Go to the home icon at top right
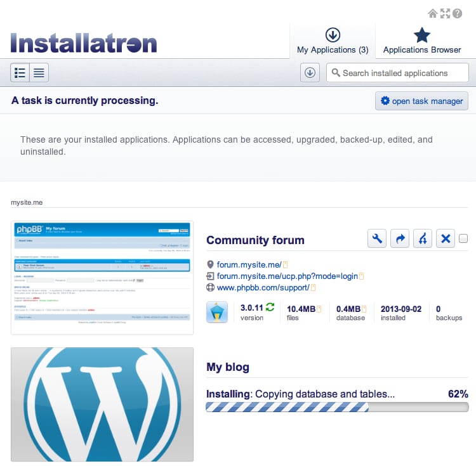 [x=433, y=14]
